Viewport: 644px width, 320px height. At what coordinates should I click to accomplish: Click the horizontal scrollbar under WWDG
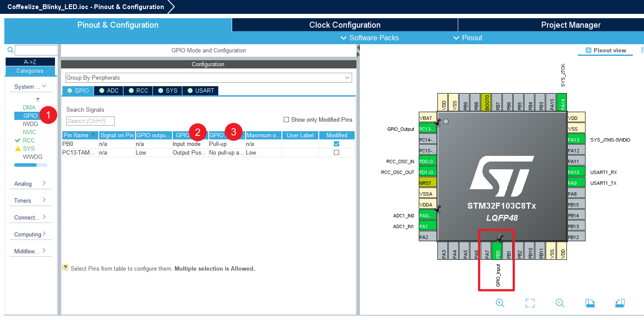30,165
